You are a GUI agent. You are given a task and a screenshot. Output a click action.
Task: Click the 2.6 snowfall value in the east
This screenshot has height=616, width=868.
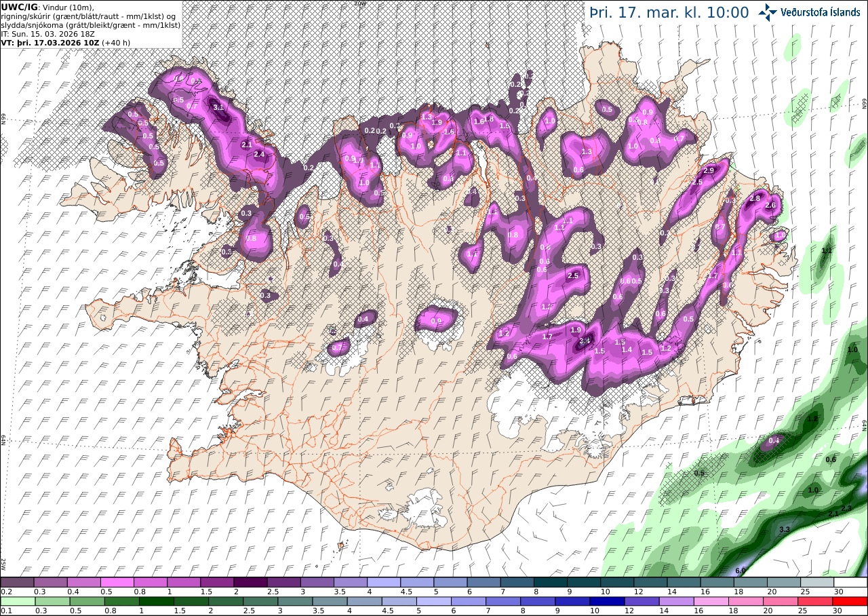pyautogui.click(x=770, y=205)
